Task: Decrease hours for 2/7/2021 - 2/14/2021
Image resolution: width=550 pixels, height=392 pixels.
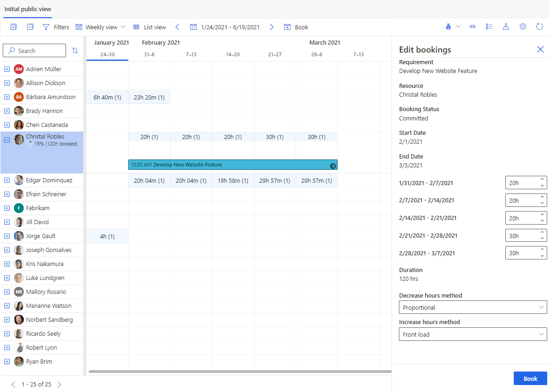Action: [542, 204]
